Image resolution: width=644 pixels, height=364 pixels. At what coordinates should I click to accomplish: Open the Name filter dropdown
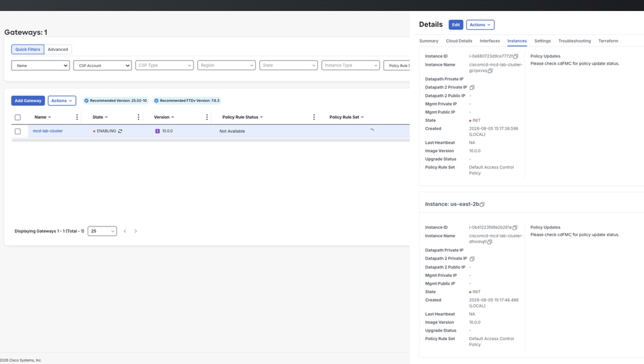(x=40, y=65)
